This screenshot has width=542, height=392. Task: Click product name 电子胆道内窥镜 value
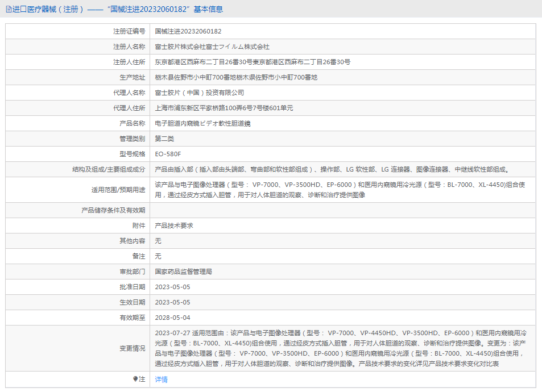coord(202,123)
